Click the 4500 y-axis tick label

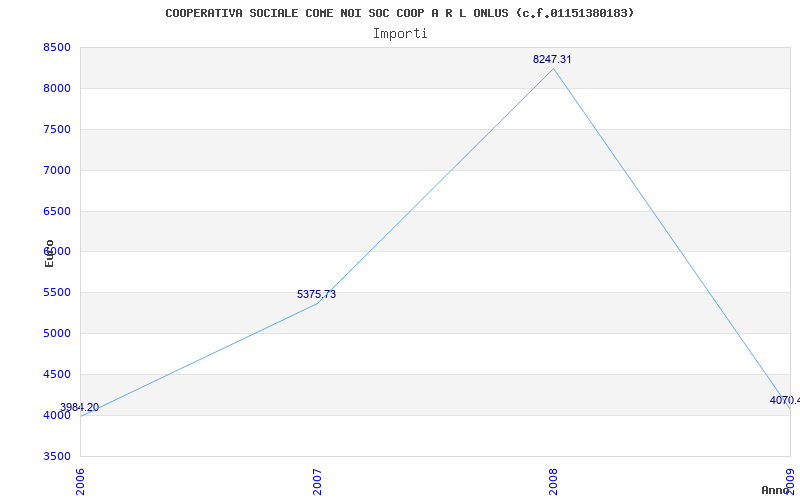coord(57,375)
